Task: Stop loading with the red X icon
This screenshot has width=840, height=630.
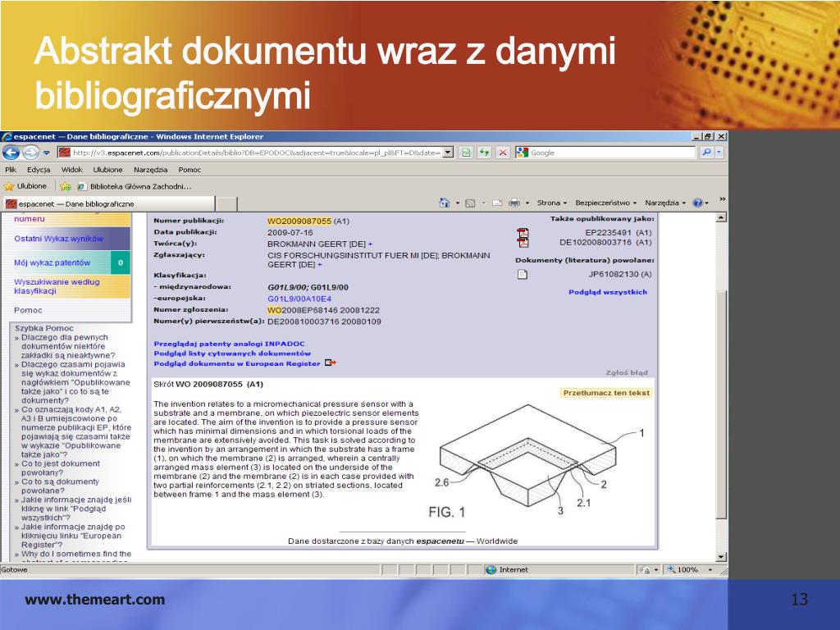Action: (503, 153)
